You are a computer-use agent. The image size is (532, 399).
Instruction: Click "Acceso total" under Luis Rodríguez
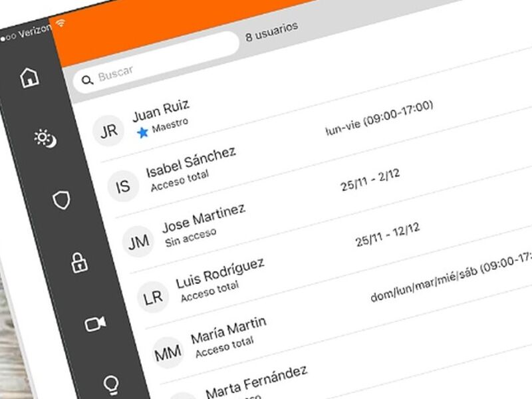coord(210,291)
